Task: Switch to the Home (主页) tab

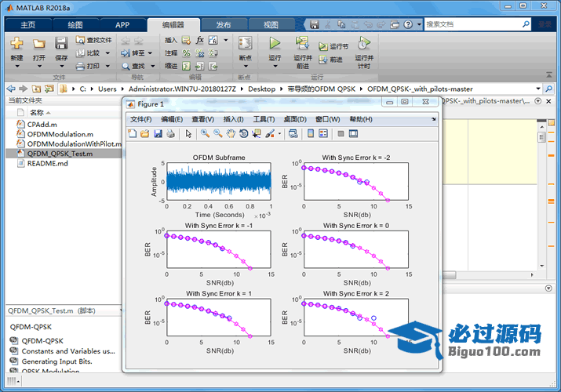Action: point(28,24)
